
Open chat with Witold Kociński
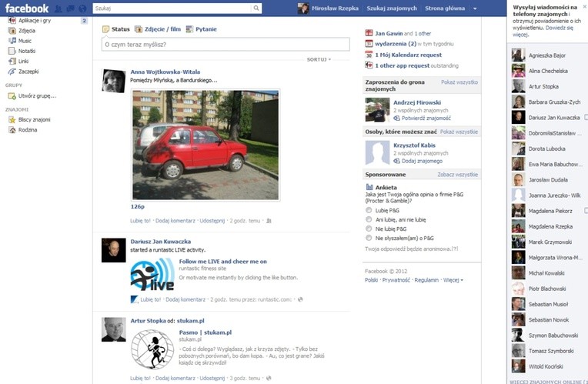pyautogui.click(x=547, y=366)
